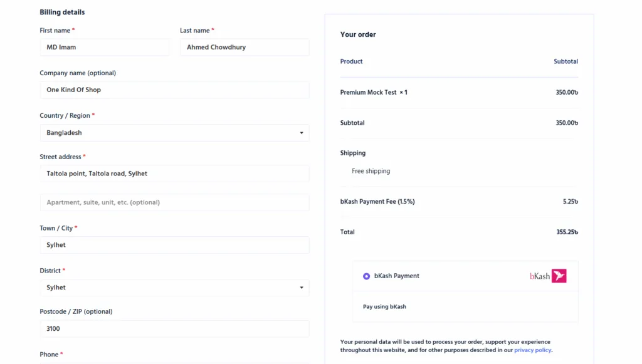Select the Sylhet District combo box

[174, 288]
